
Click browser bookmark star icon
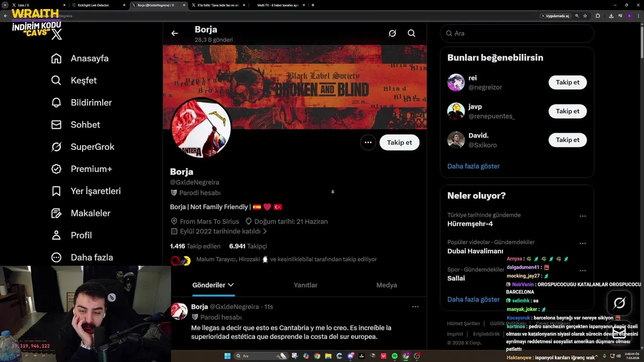(585, 16)
